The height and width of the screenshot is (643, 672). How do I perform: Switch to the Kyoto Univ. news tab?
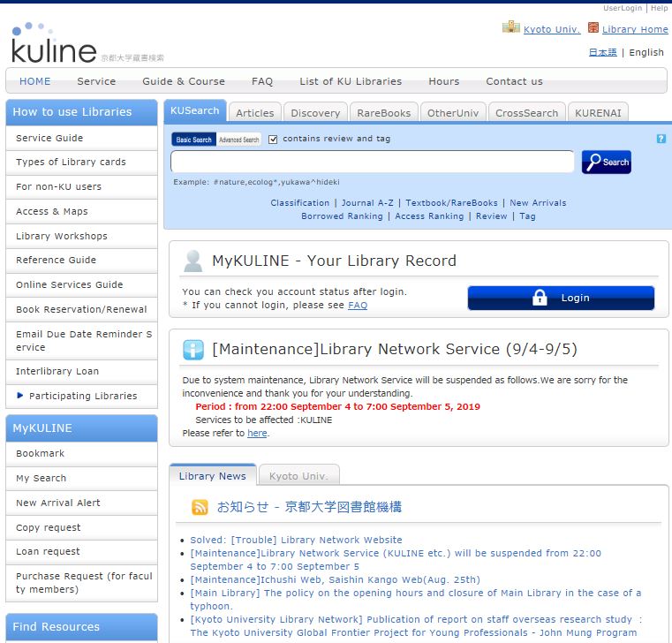tap(298, 476)
